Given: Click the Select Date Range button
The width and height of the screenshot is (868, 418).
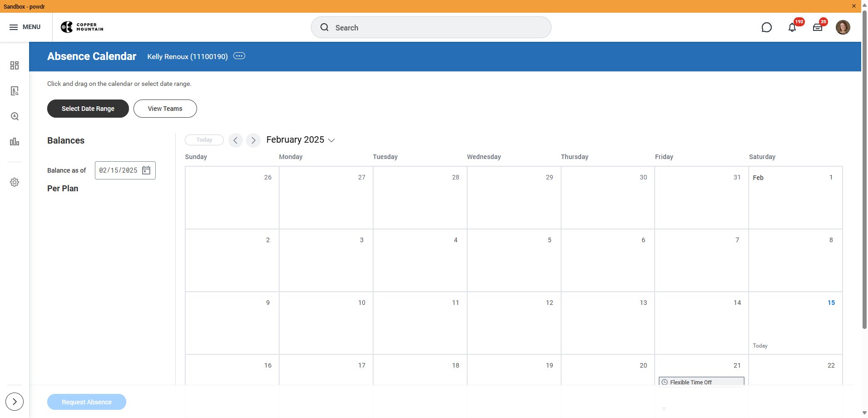Looking at the screenshot, I should coord(88,109).
